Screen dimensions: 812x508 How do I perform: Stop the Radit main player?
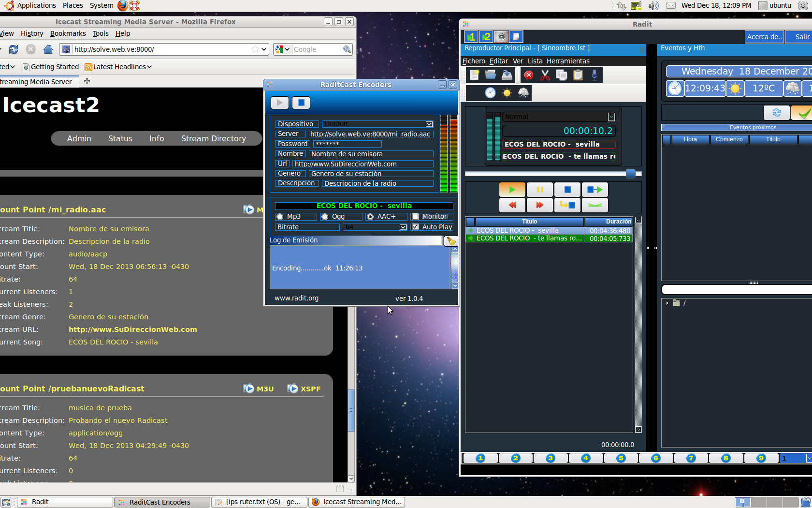[567, 190]
